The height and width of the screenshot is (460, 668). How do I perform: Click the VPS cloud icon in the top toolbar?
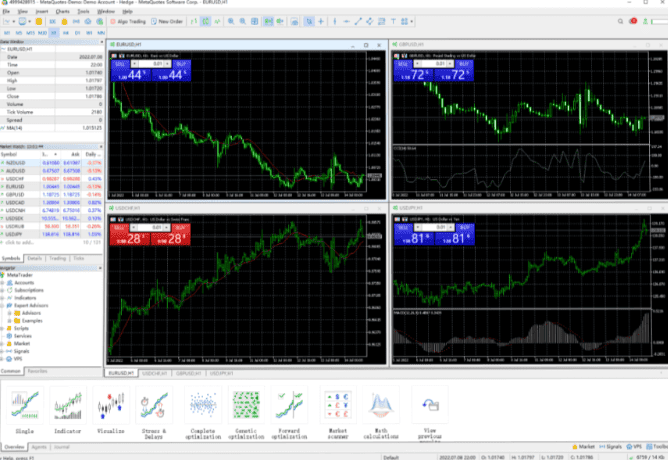point(88,21)
